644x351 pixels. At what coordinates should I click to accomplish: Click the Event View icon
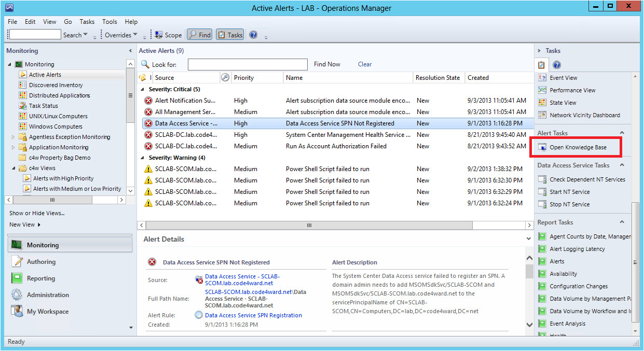(542, 78)
